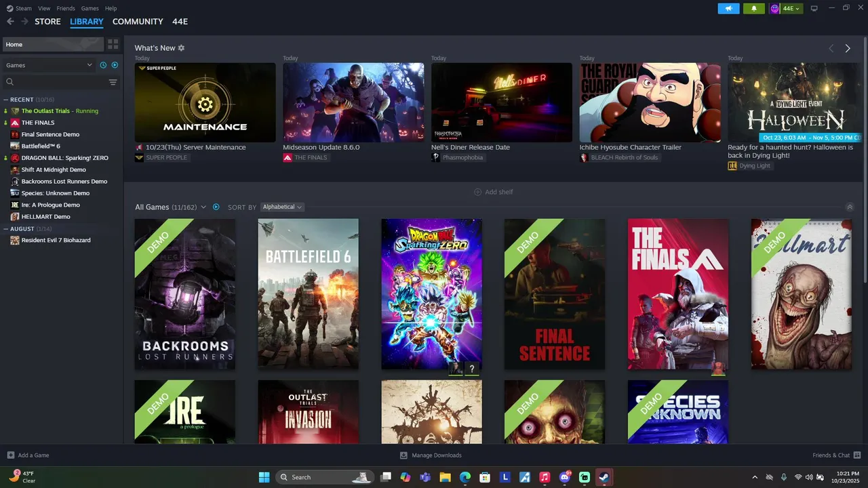The image size is (868, 488).
Task: Go to the COMMUNITY tab
Action: (x=138, y=22)
